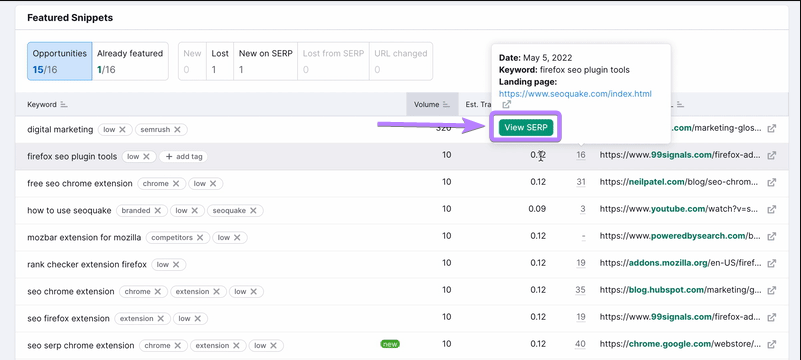The width and height of the screenshot is (801, 360).
Task: Select keyword 'how to use seoquake'
Action: (69, 210)
